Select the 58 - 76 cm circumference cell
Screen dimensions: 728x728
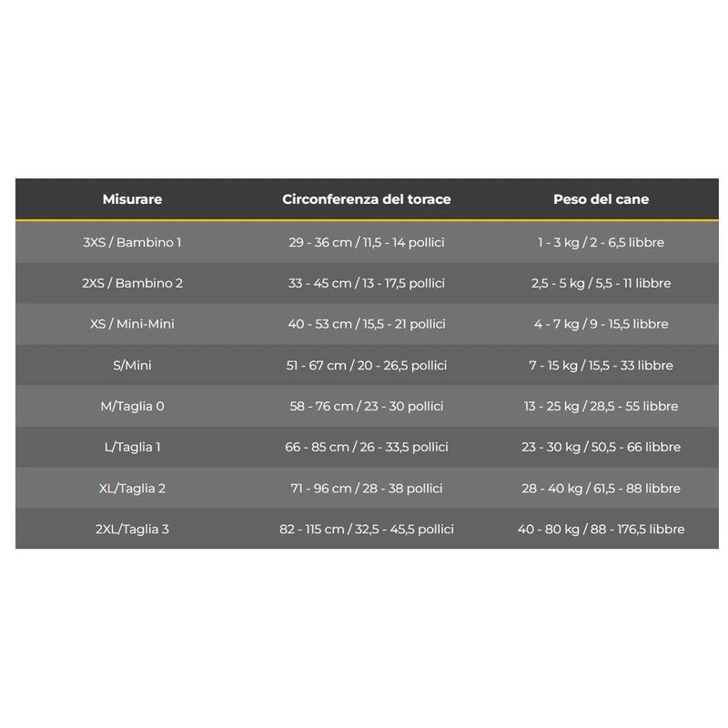pyautogui.click(x=366, y=406)
